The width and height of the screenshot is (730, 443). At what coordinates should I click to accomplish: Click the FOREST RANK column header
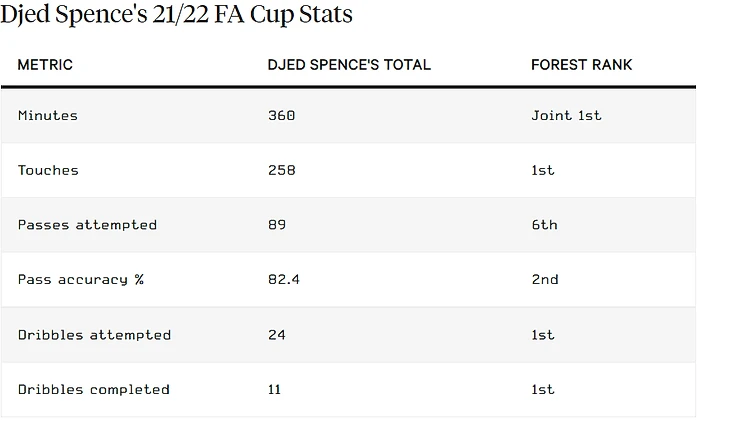pos(581,65)
